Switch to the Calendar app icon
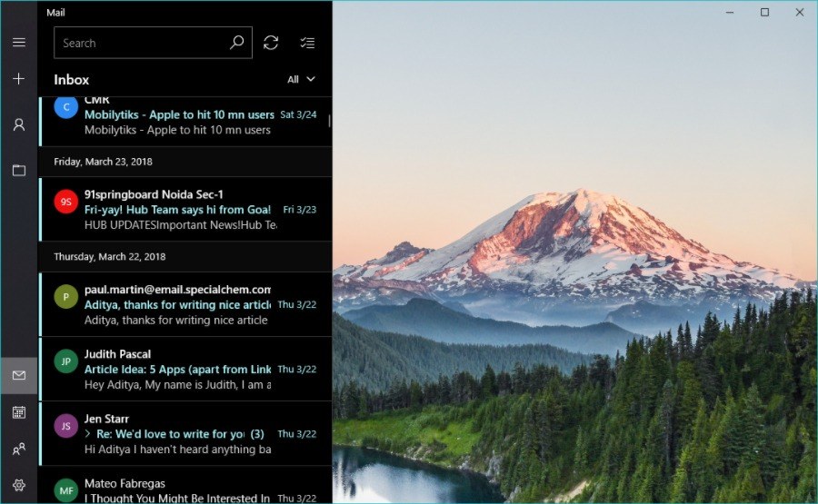The image size is (818, 504). (x=18, y=412)
